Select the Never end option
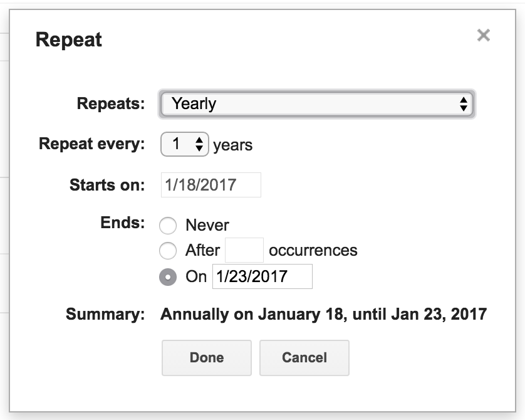The width and height of the screenshot is (525, 420). point(168,226)
